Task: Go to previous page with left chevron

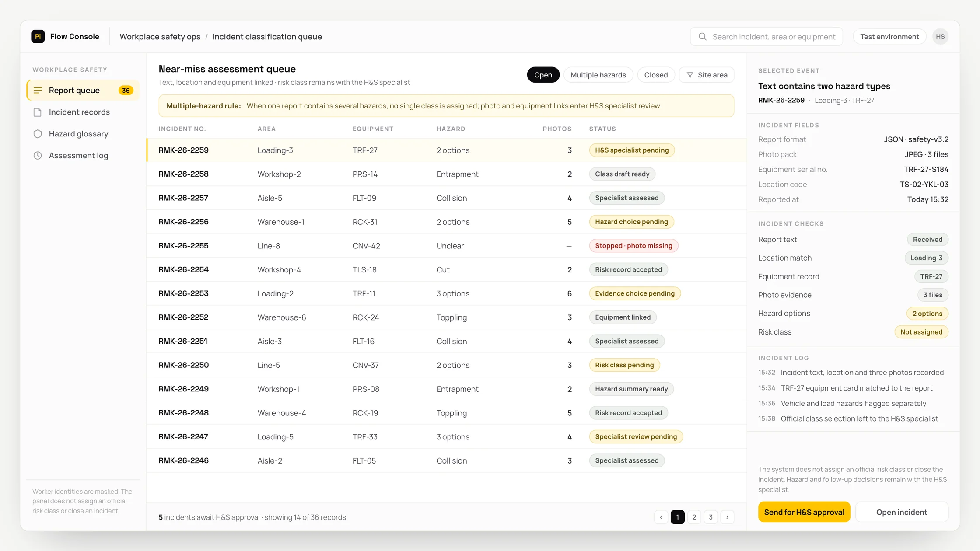Action: pyautogui.click(x=661, y=517)
